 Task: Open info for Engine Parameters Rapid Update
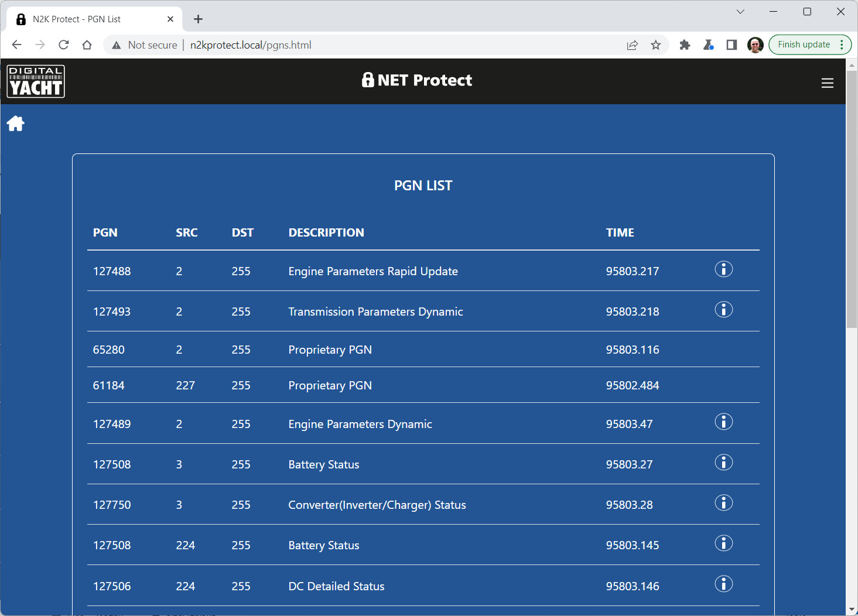click(x=723, y=269)
